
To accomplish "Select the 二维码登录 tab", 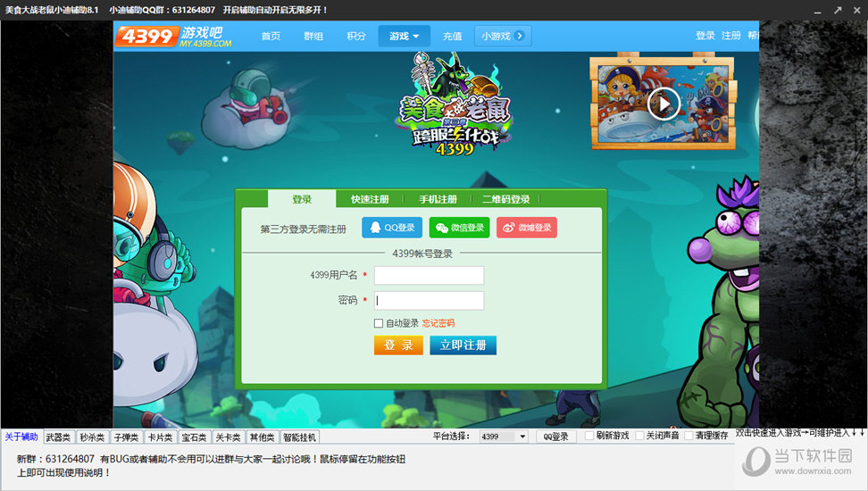I will (506, 199).
